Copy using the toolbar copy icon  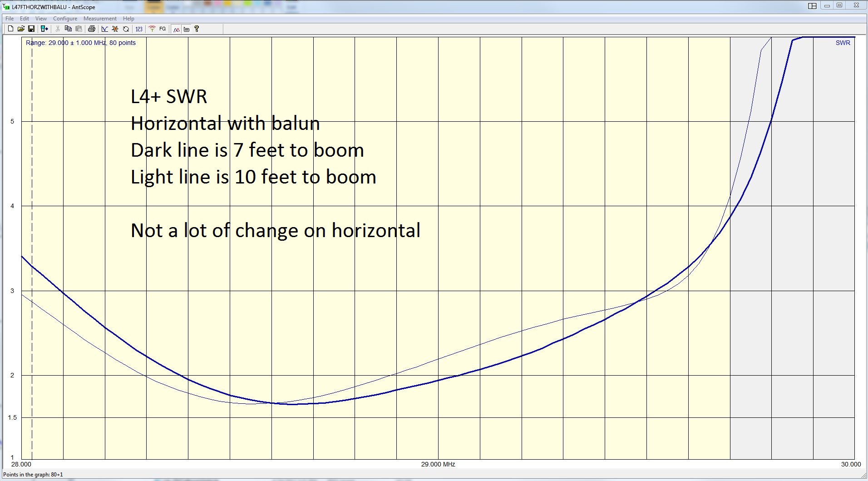(x=68, y=29)
